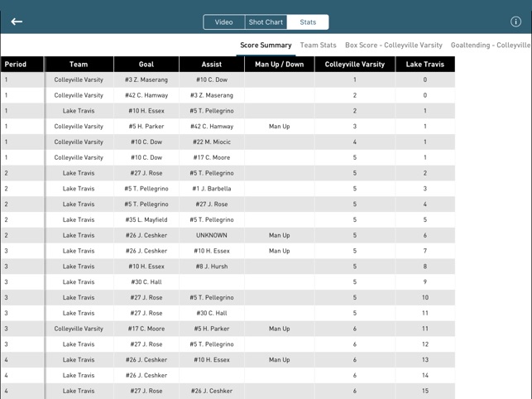Select the Stats segment

(x=308, y=22)
